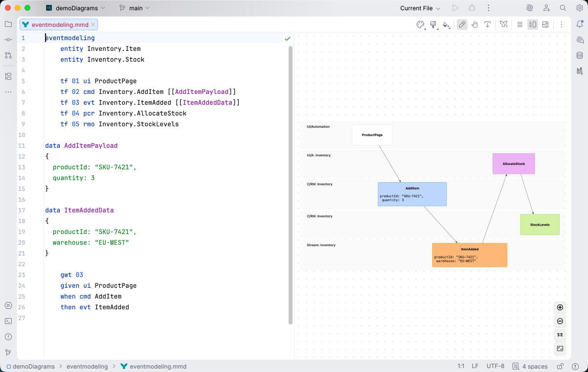Open the UTF-8 encoding selector

[495, 366]
